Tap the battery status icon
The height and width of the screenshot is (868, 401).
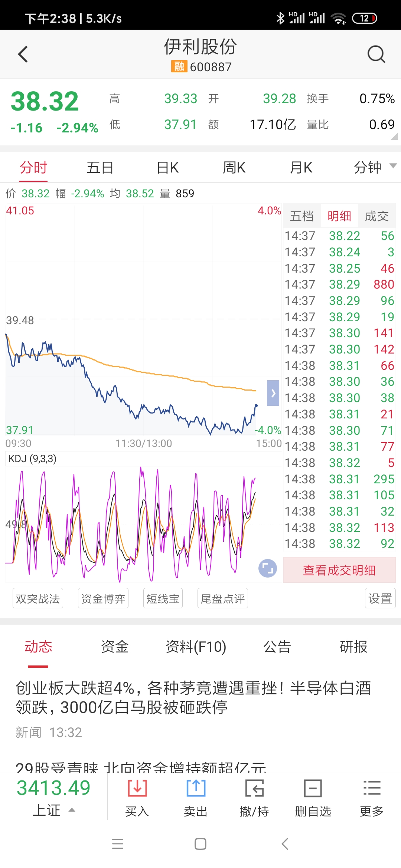365,18
